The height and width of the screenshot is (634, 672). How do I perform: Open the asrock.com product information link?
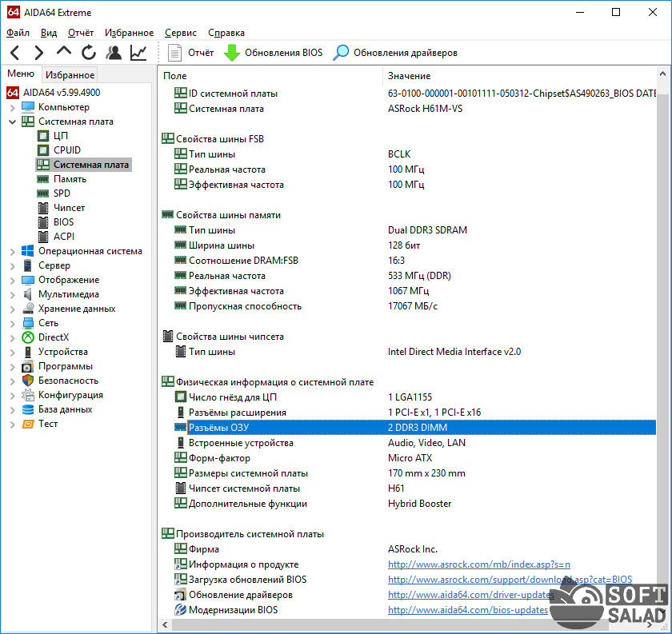tap(478, 564)
